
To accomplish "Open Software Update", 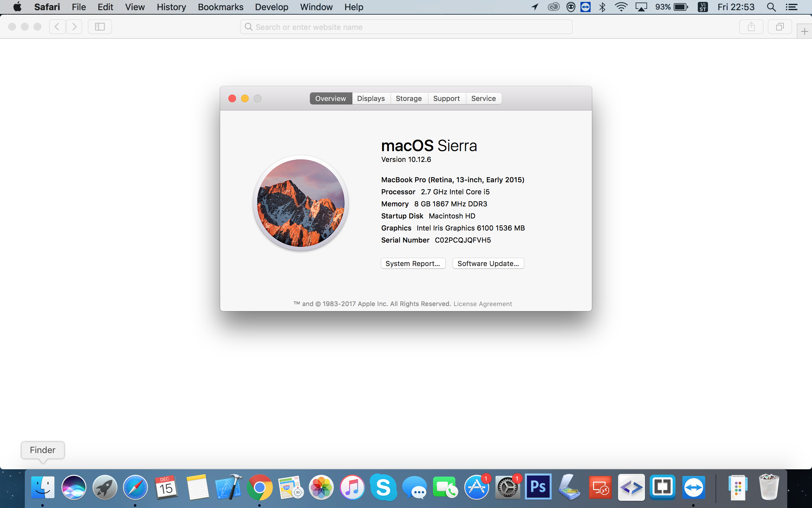I will coord(488,264).
